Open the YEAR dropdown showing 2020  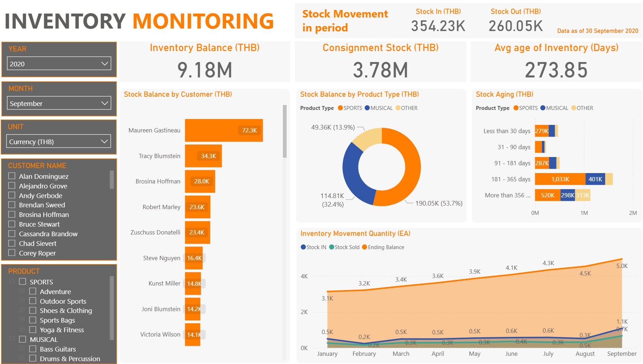pyautogui.click(x=59, y=64)
